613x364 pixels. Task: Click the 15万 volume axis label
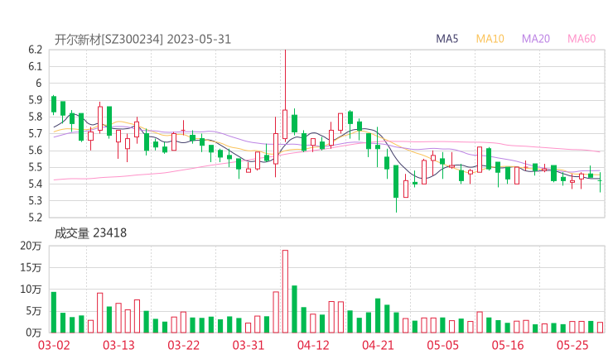pyautogui.click(x=31, y=268)
